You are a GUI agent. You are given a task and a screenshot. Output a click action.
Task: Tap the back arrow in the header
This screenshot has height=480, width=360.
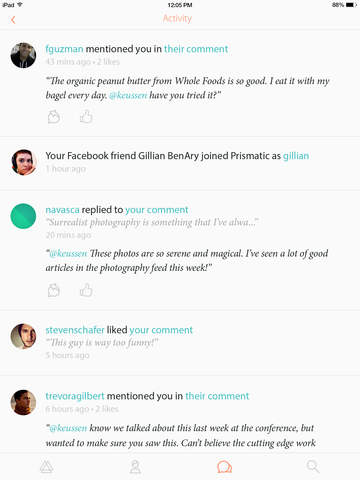point(13,20)
